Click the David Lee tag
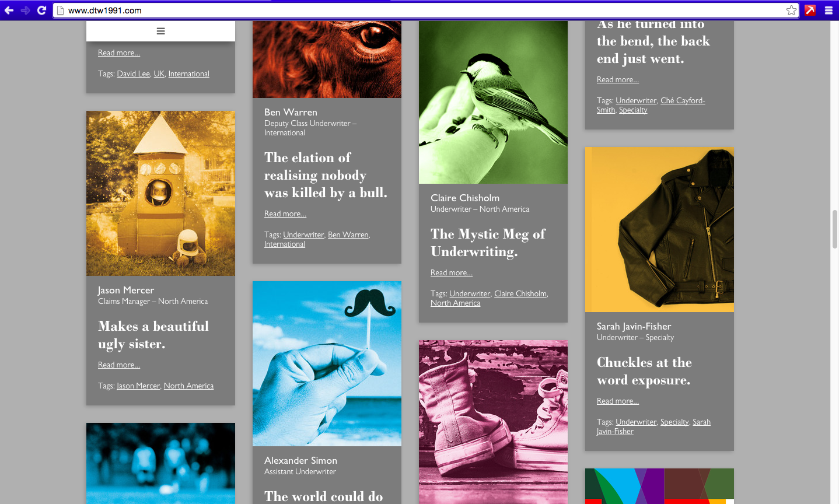Viewport: 839px width, 504px height. coord(133,74)
